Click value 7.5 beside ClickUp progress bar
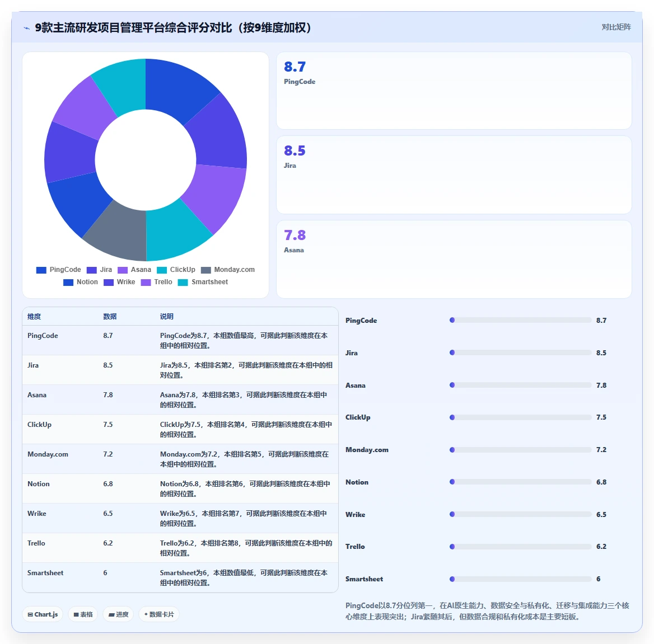The image size is (654, 644). point(601,417)
